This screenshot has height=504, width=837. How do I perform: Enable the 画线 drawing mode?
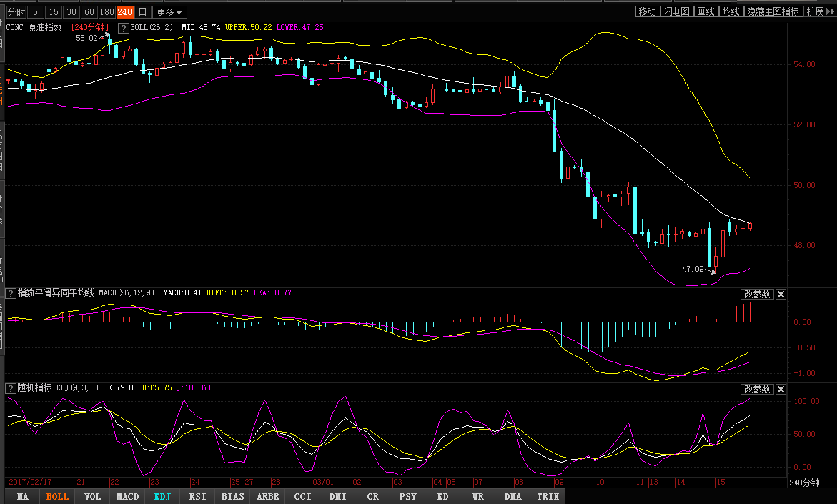(x=705, y=11)
